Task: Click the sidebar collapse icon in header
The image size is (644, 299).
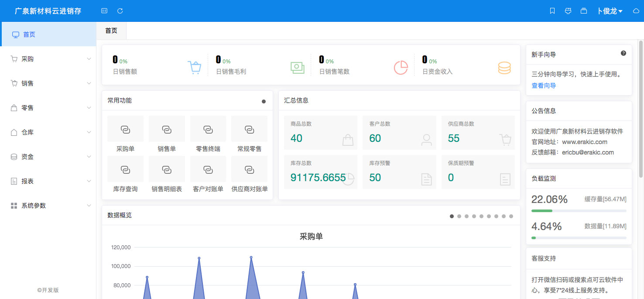Action: (x=104, y=11)
